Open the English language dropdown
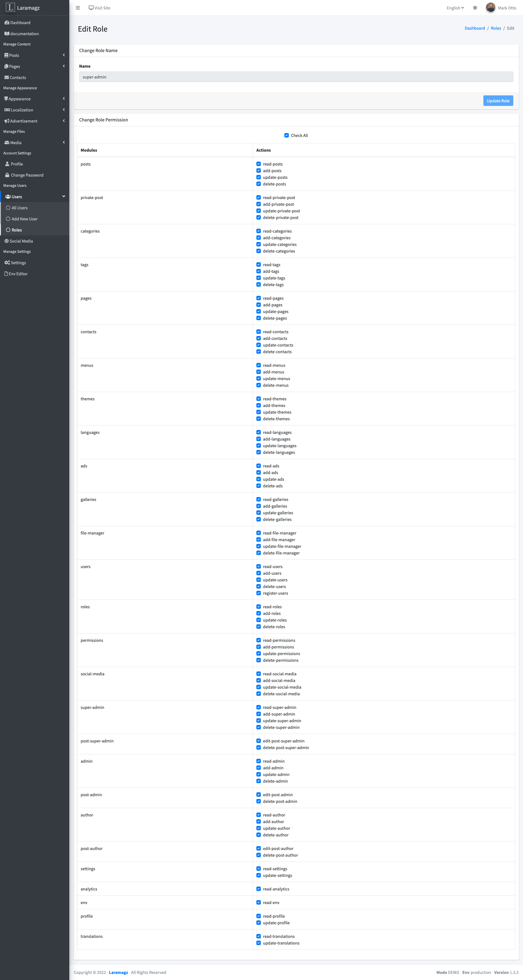The image size is (523, 980). (x=455, y=8)
